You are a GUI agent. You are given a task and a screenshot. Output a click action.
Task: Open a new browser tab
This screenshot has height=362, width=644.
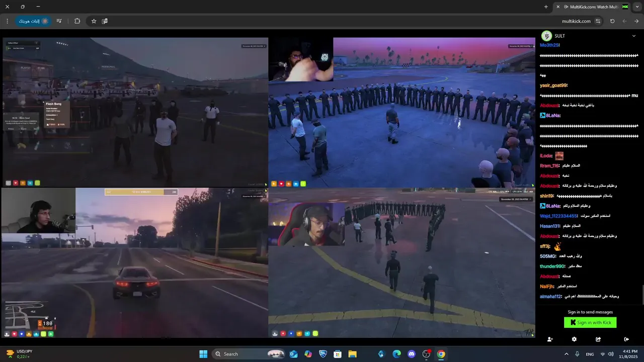click(x=546, y=7)
